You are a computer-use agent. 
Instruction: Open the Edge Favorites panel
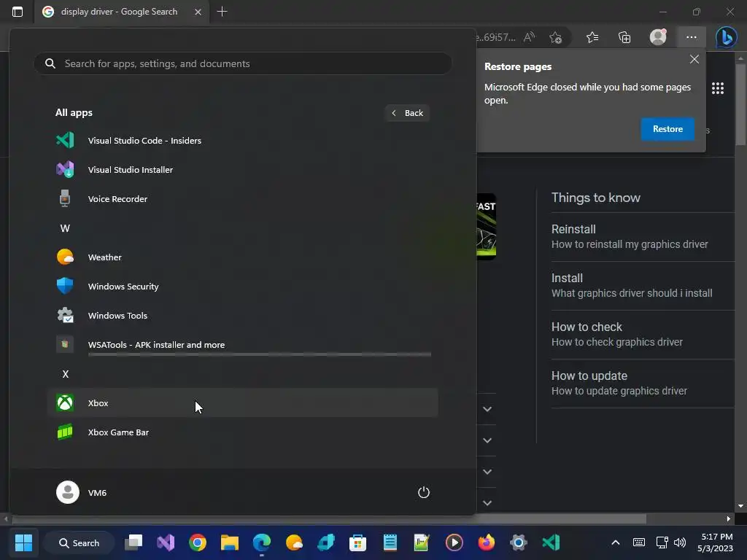pos(592,37)
